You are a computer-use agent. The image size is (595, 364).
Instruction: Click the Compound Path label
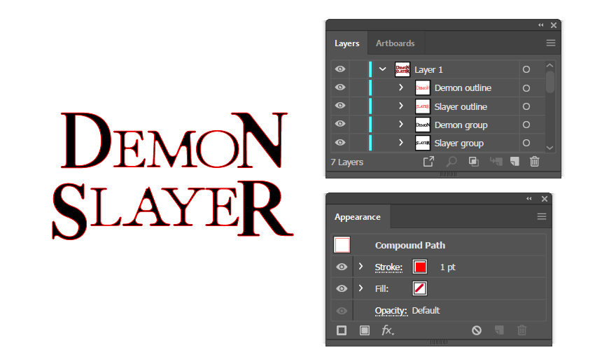pos(409,245)
